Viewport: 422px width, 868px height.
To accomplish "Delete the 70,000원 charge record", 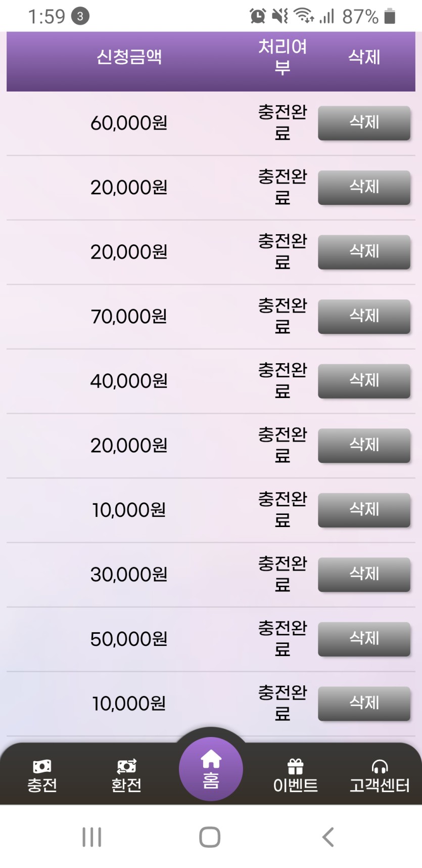I will [364, 317].
